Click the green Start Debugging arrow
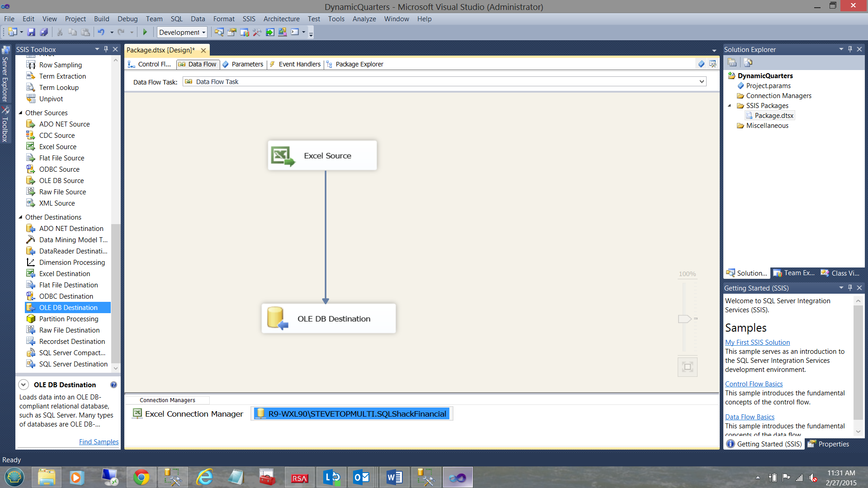The width and height of the screenshot is (868, 488). (x=145, y=32)
